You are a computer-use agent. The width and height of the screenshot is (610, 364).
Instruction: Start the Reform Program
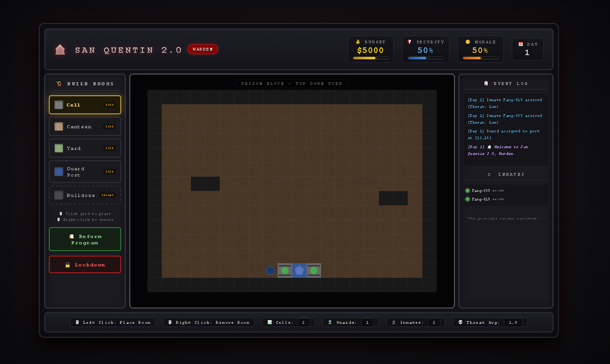[x=85, y=239]
